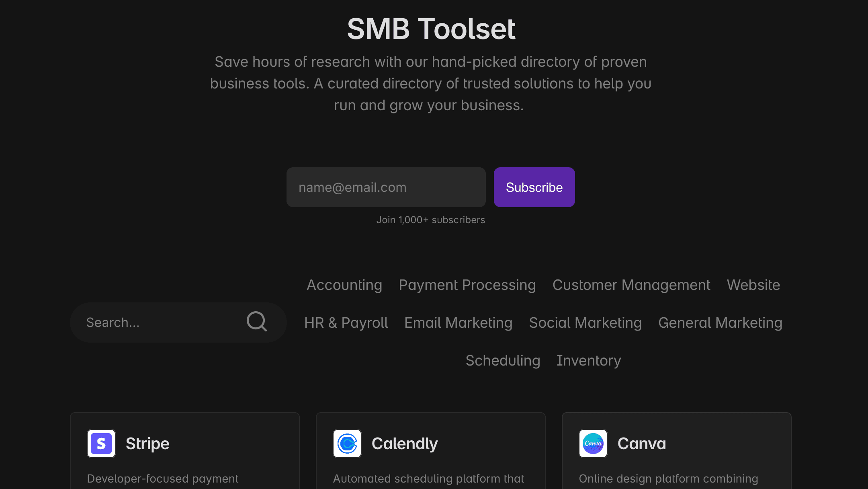
Task: Filter by Accounting category
Action: [344, 285]
